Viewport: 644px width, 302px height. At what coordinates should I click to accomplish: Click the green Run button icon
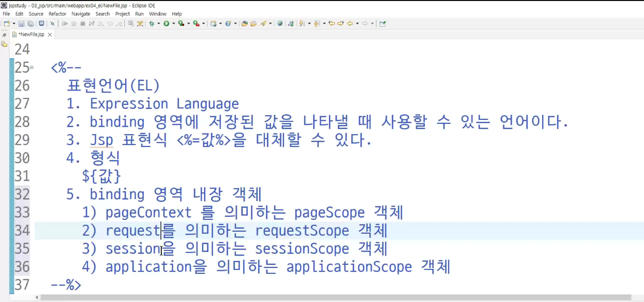click(166, 23)
